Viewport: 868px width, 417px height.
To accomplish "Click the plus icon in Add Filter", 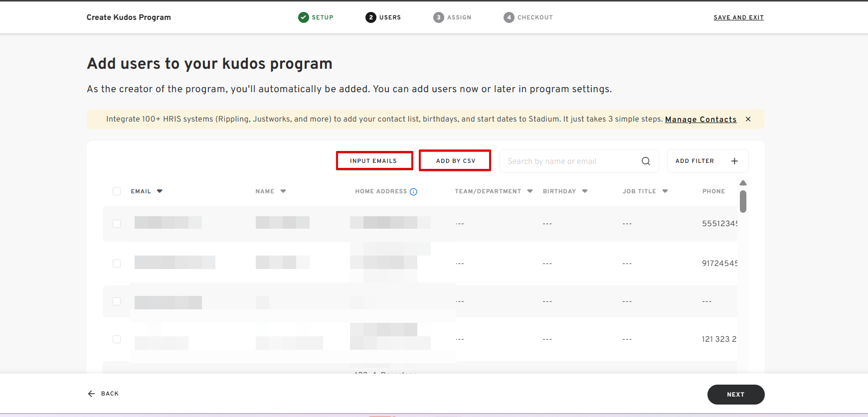I will click(734, 161).
